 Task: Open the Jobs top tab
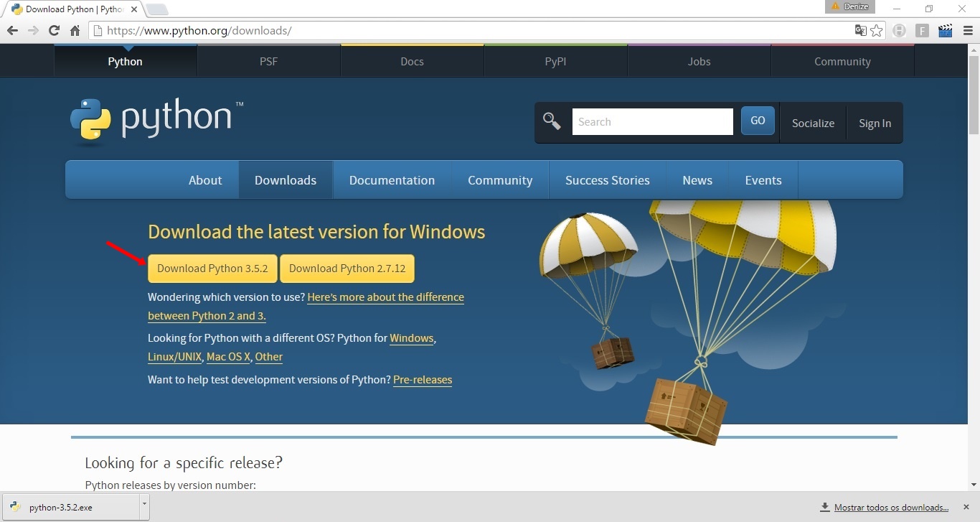pos(699,62)
